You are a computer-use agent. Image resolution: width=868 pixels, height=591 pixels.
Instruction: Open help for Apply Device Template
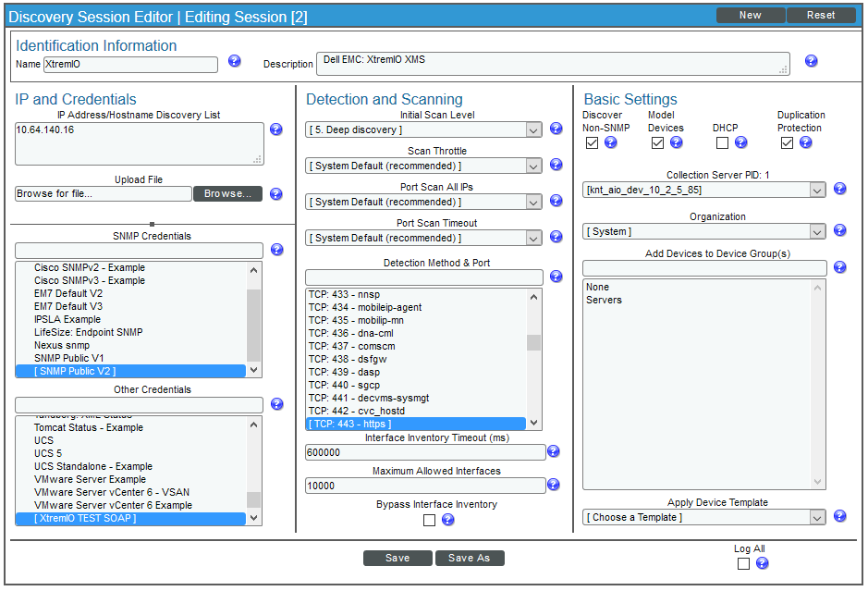(839, 516)
